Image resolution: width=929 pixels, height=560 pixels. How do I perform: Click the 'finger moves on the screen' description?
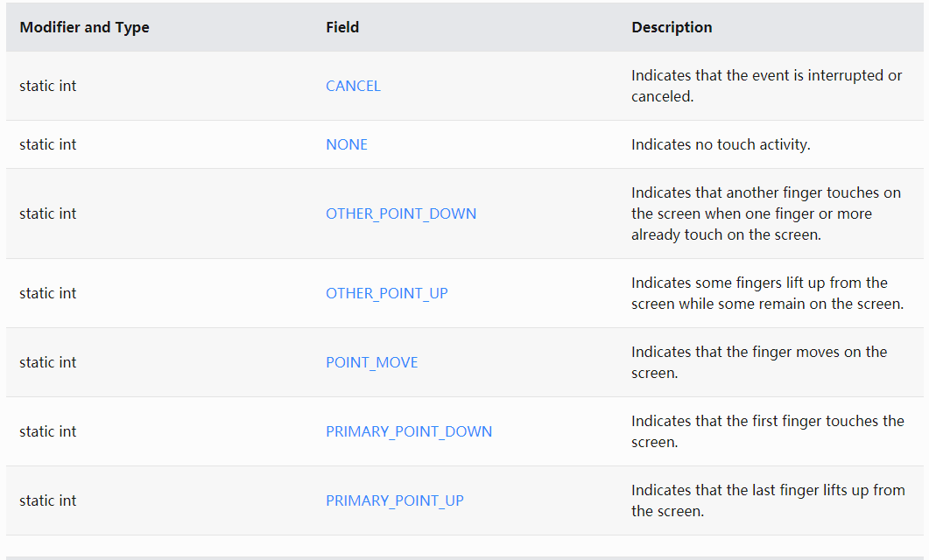tap(759, 362)
